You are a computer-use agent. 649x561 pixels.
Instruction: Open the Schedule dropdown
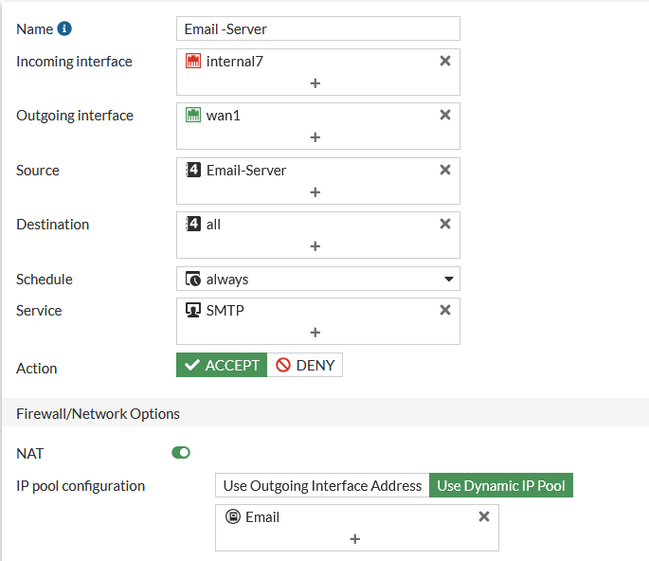318,279
